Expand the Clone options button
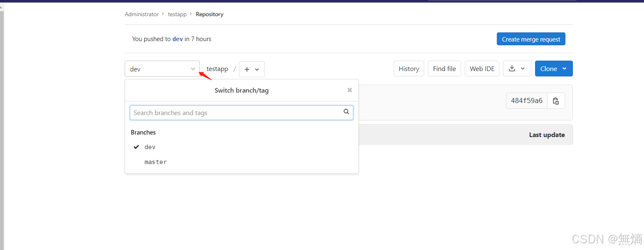This screenshot has width=644, height=250. tap(554, 69)
